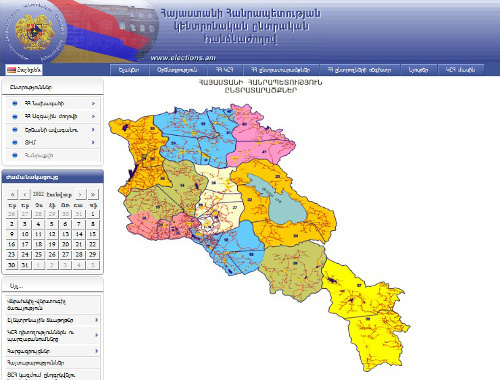Open ՏԻՄ elections link
The image size is (500, 380).
click(30, 142)
